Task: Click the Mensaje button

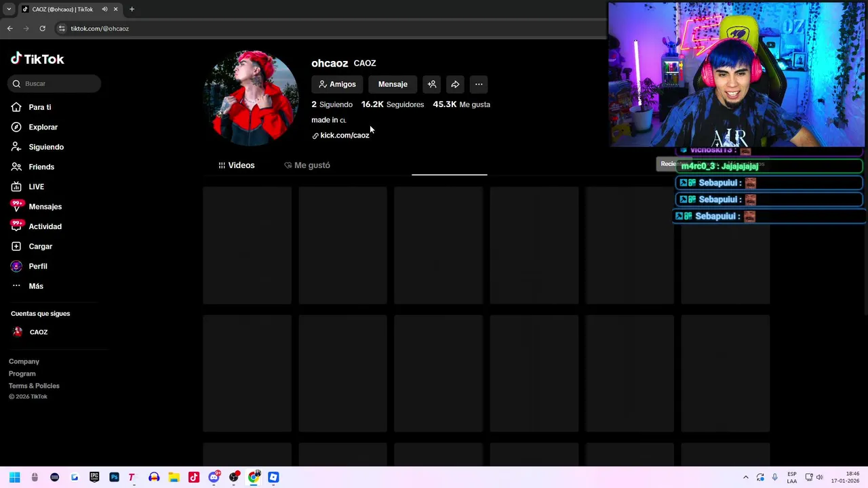Action: [393, 84]
